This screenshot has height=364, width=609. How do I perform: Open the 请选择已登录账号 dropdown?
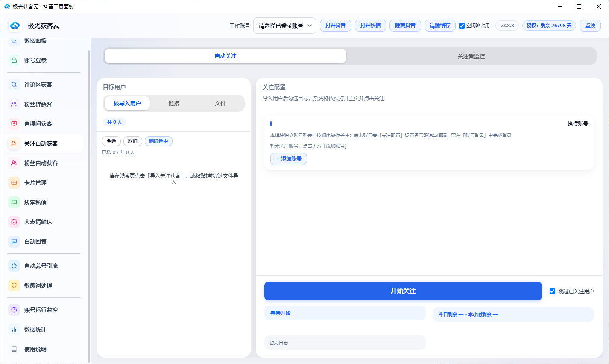point(285,26)
